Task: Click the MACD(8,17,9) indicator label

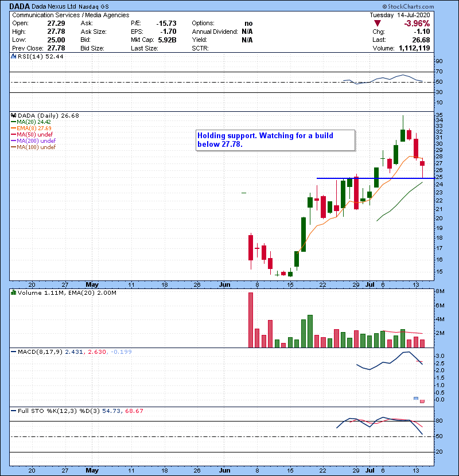Action: tap(40, 352)
